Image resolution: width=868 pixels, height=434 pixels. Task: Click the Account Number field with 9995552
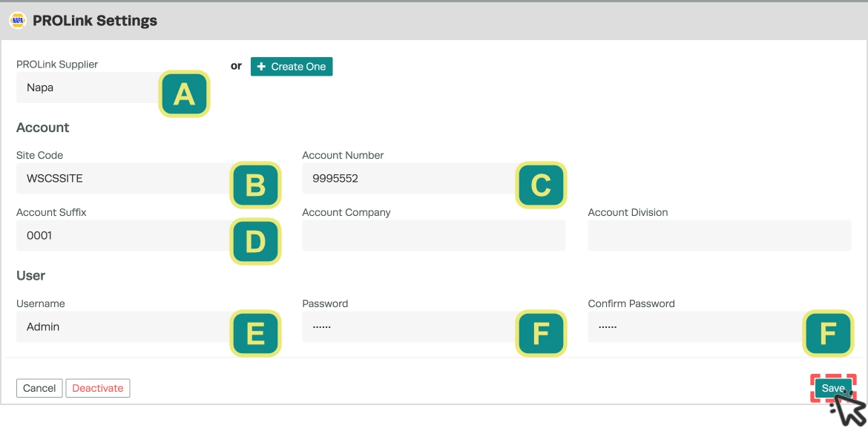[433, 178]
